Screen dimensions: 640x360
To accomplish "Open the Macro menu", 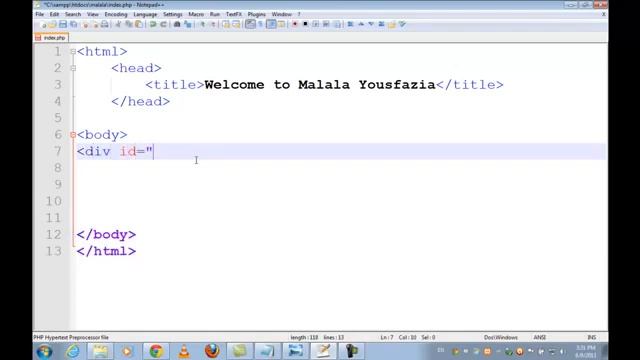I will click(196, 14).
